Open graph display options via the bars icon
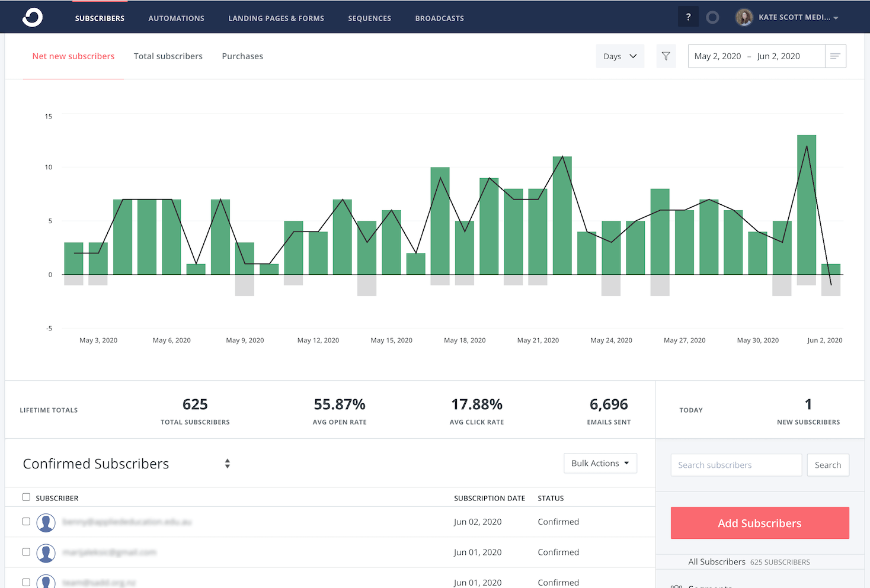 (x=835, y=56)
